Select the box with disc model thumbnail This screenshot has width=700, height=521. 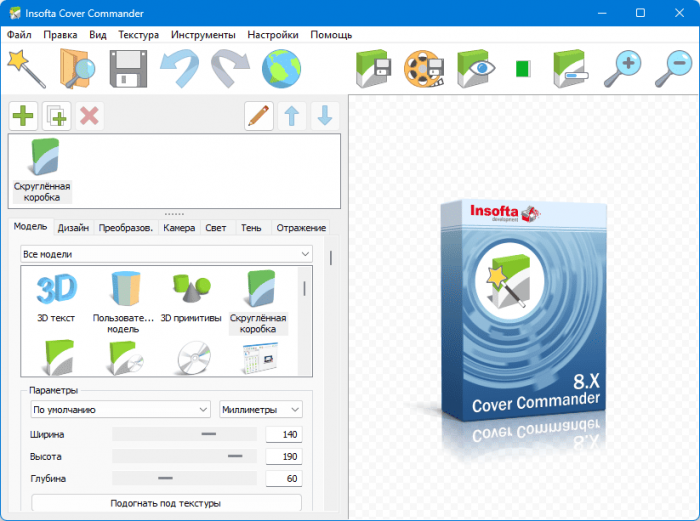coord(125,357)
